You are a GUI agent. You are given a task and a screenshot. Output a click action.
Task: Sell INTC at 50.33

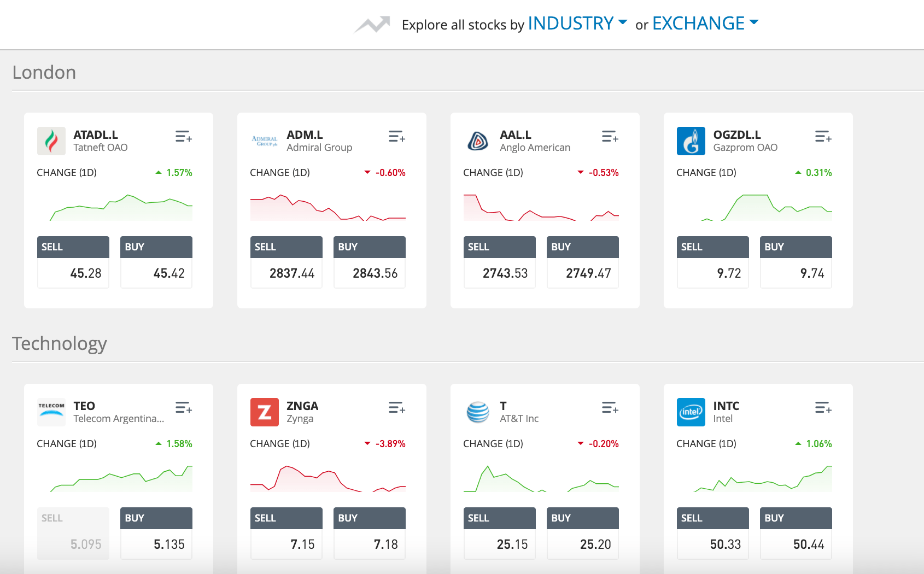point(713,533)
